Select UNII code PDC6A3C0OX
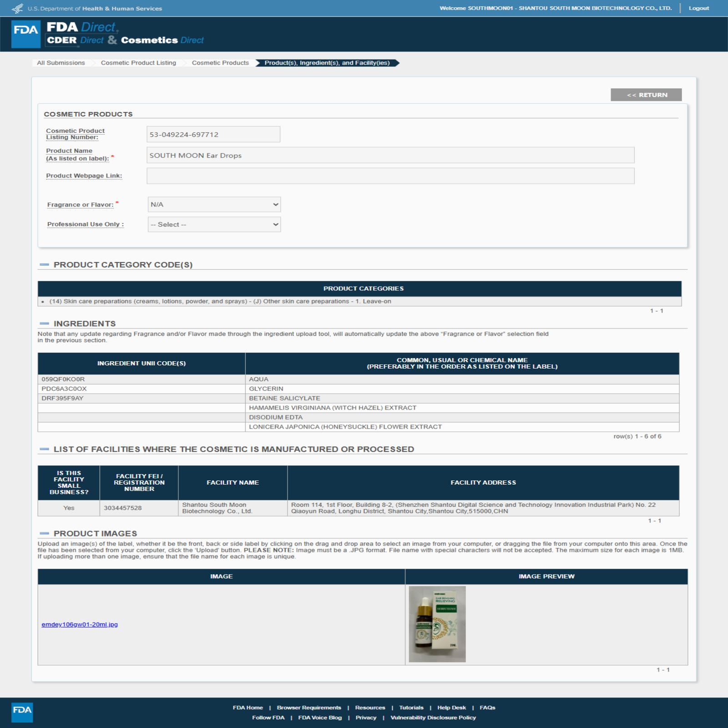The height and width of the screenshot is (728, 728). 142,389
